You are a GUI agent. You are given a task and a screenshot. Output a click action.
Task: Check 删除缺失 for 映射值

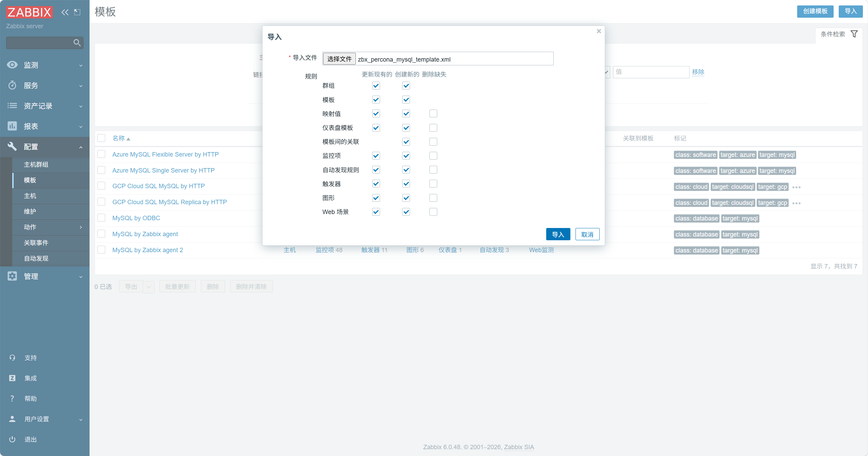tap(433, 114)
